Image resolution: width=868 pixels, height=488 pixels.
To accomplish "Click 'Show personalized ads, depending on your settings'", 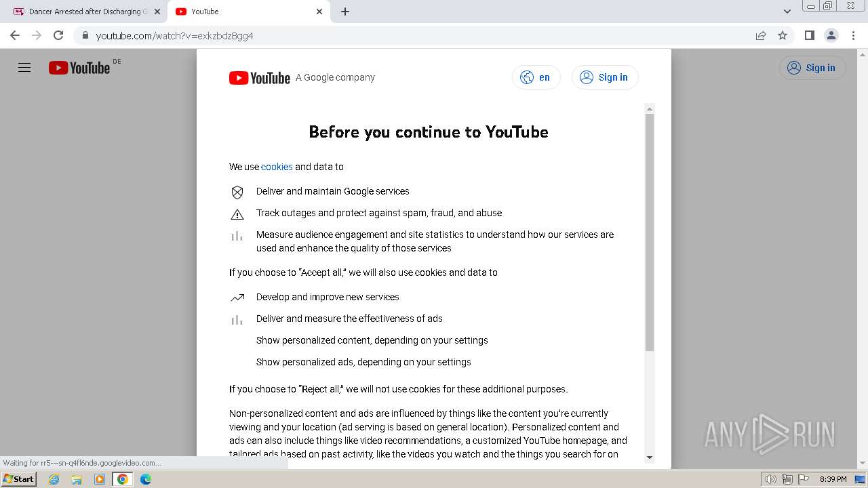I will click(x=363, y=362).
